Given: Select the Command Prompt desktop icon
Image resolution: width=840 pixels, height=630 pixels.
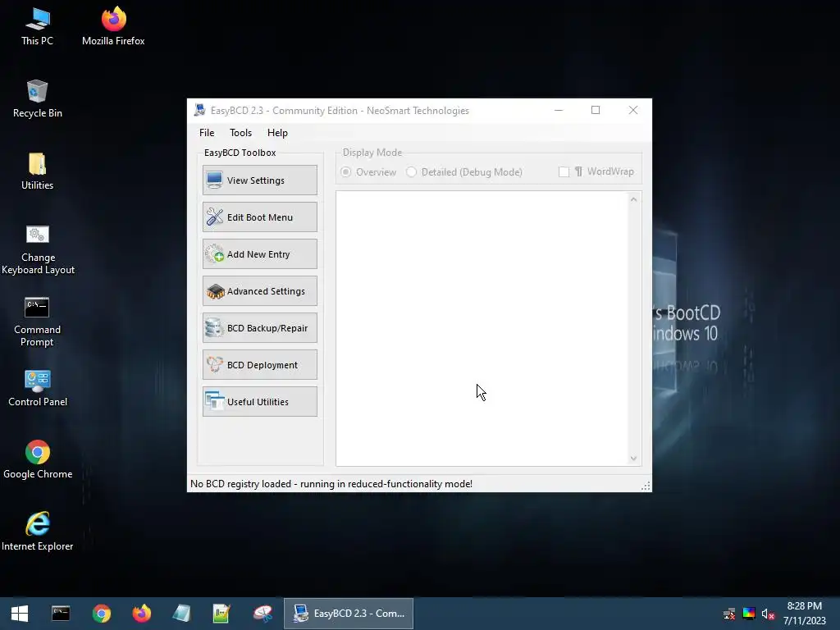Looking at the screenshot, I should 38,322.
